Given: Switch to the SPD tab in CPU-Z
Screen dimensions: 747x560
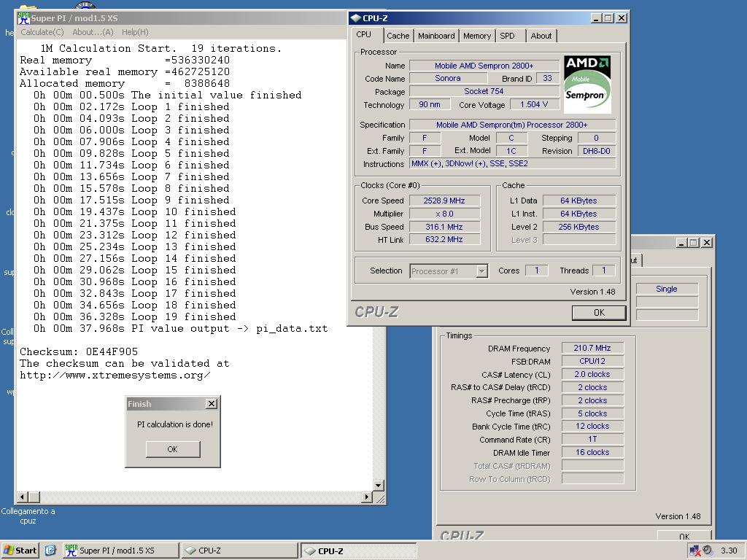Looking at the screenshot, I should [x=508, y=36].
